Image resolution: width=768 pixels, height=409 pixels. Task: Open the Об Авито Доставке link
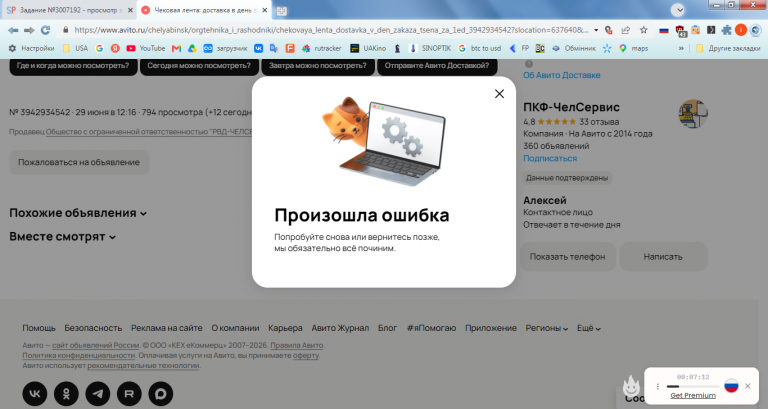point(561,75)
